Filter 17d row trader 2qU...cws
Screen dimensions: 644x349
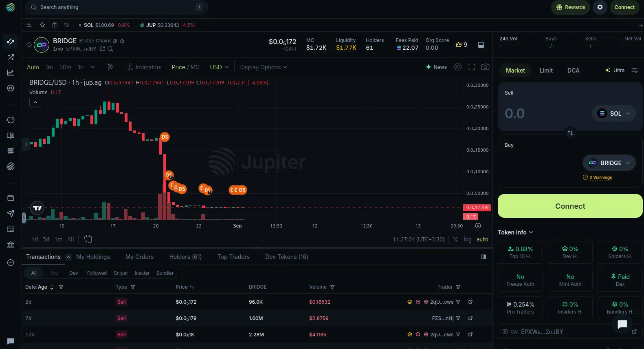458,334
